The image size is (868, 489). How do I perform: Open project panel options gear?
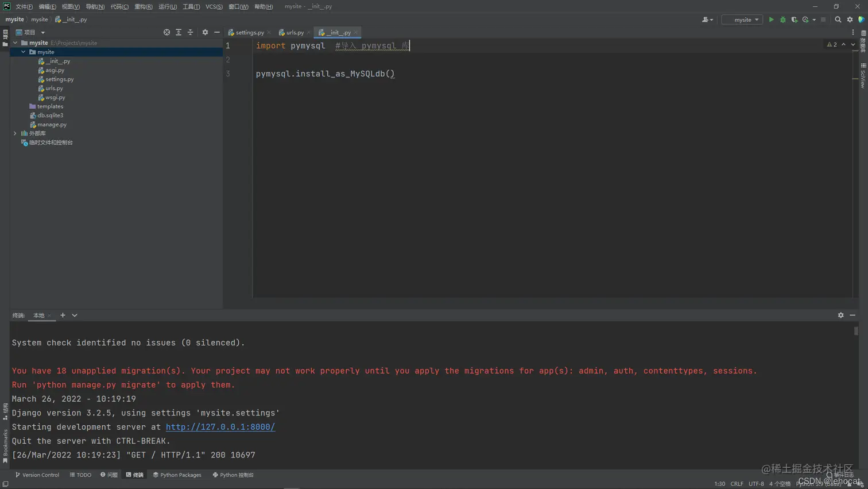coord(205,32)
